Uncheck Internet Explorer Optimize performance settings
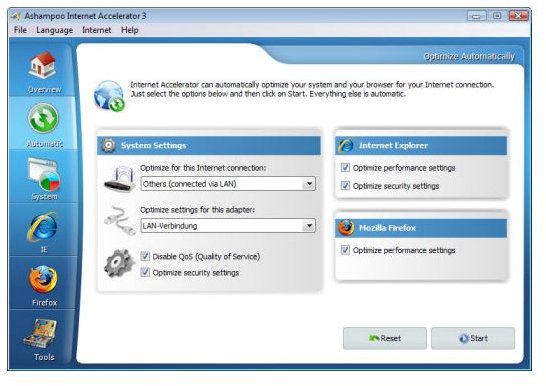The width and height of the screenshot is (546, 386). [x=345, y=167]
